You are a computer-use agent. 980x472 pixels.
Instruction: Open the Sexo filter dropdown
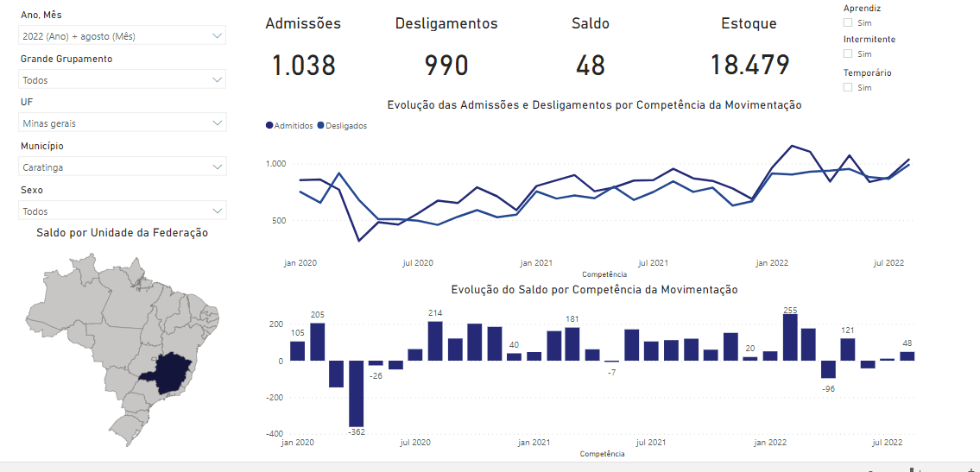(122, 211)
